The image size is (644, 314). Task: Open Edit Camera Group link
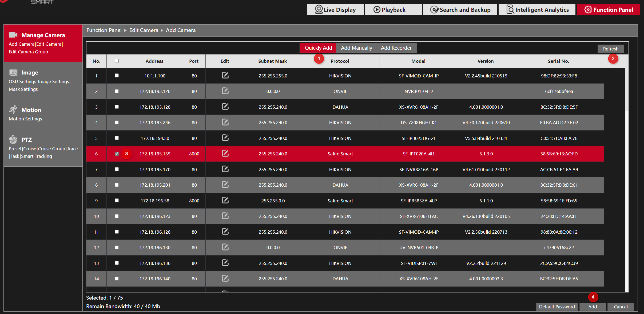coord(28,52)
